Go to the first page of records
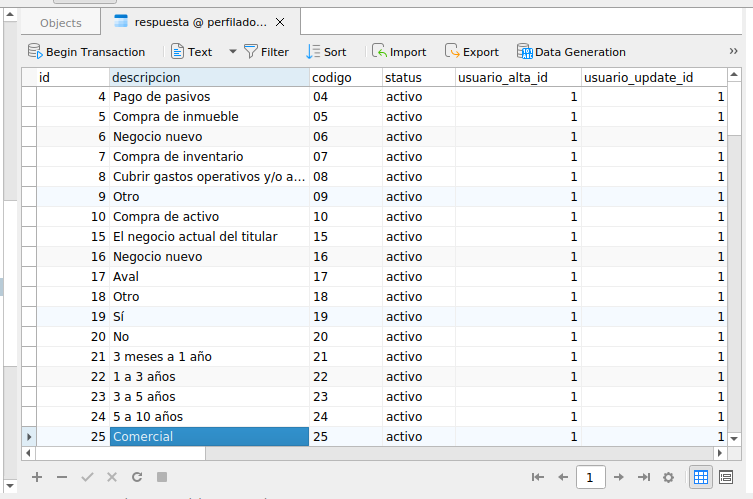Image resolution: width=753 pixels, height=499 pixels. tap(537, 478)
